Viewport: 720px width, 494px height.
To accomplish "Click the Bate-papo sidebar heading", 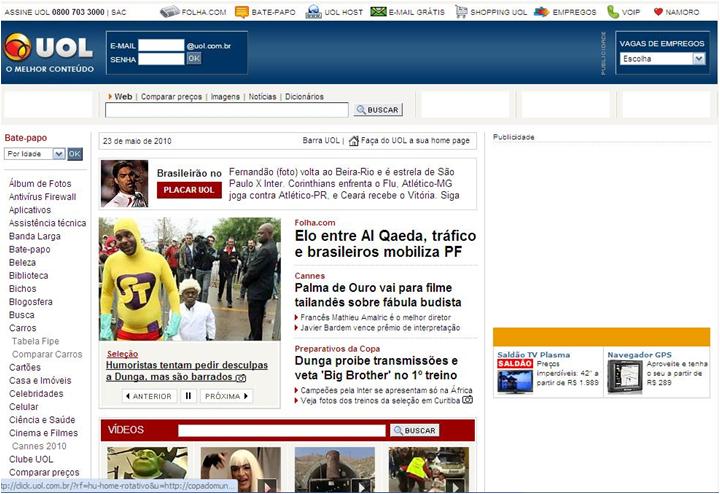I will click(26, 138).
